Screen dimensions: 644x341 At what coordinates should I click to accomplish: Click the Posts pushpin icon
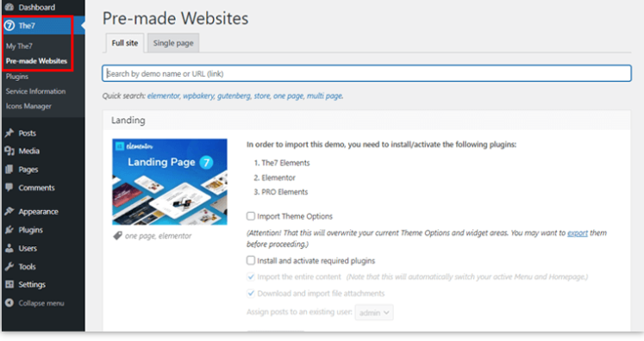pyautogui.click(x=9, y=133)
